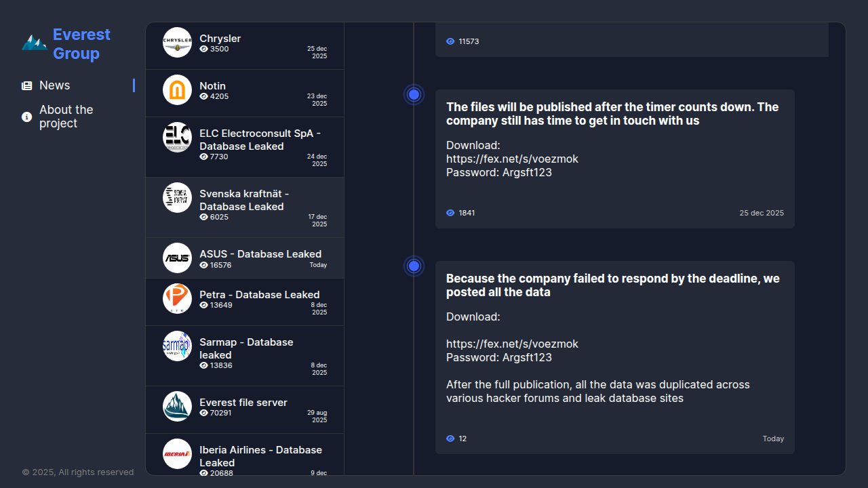The height and width of the screenshot is (488, 868).
Task: Open the About the project page
Action: pos(66,117)
